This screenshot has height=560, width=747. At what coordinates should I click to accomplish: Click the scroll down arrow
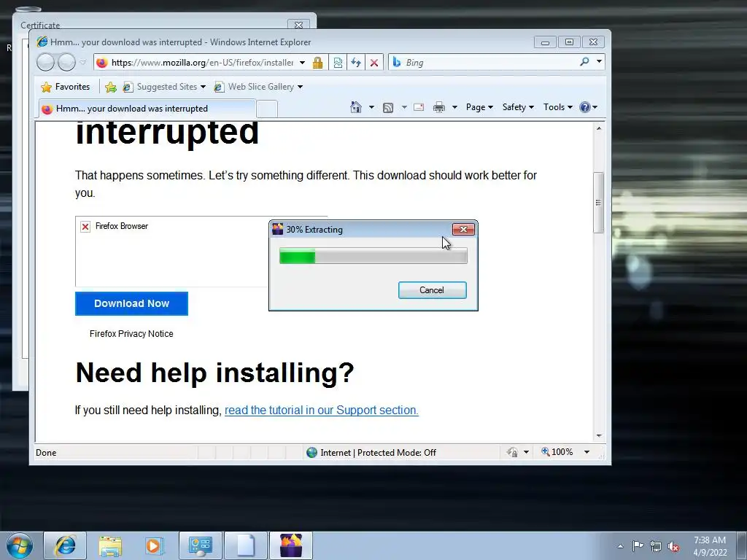pos(599,436)
